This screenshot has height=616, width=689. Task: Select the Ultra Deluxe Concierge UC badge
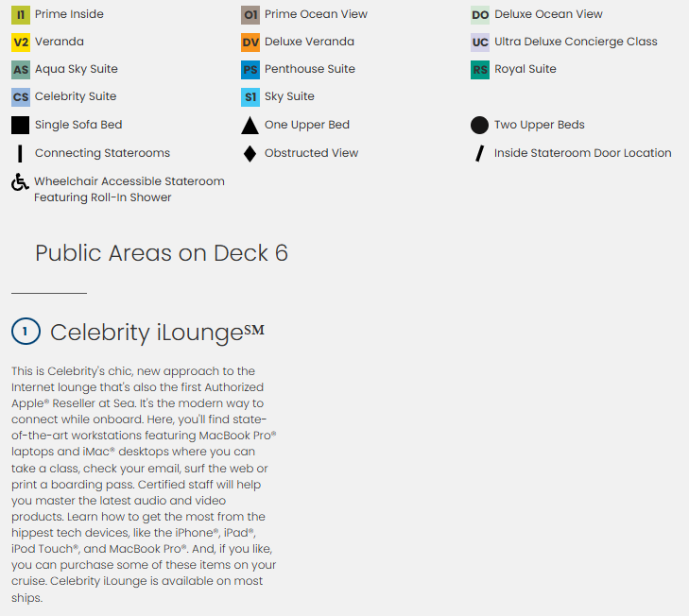tap(480, 43)
